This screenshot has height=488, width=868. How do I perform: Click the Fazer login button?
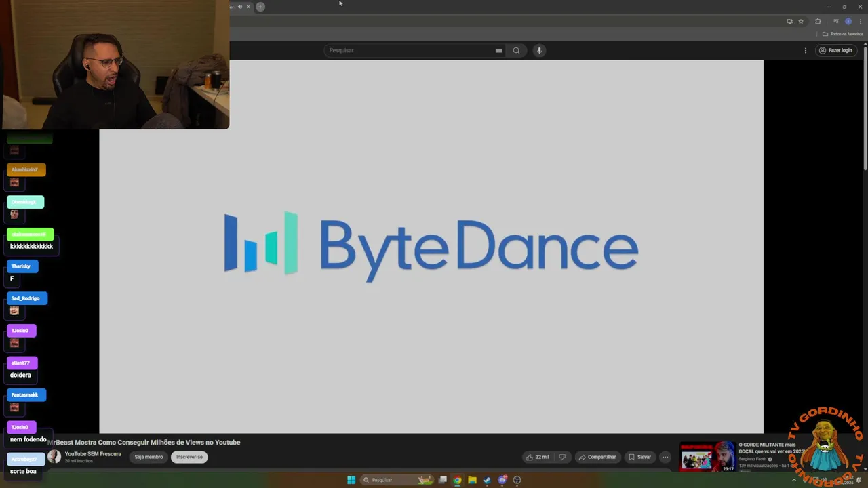(x=835, y=50)
